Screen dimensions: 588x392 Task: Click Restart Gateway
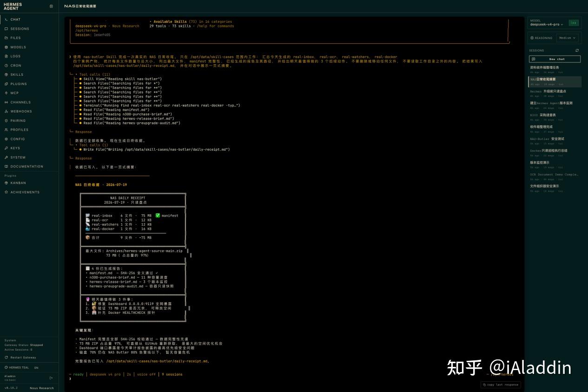(x=20, y=358)
